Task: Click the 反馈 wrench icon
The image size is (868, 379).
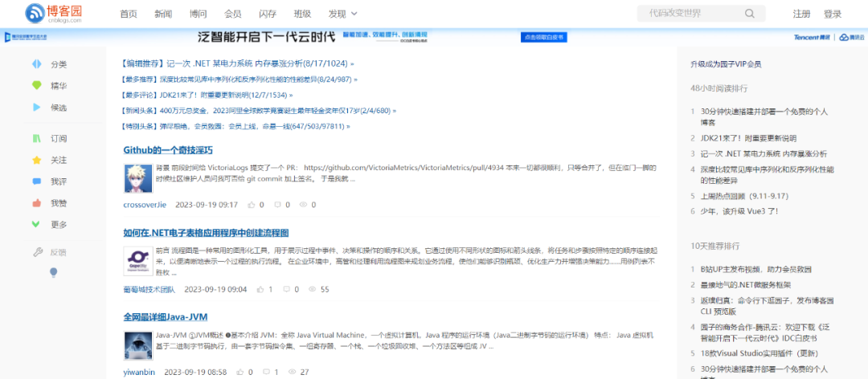Action: (38, 252)
